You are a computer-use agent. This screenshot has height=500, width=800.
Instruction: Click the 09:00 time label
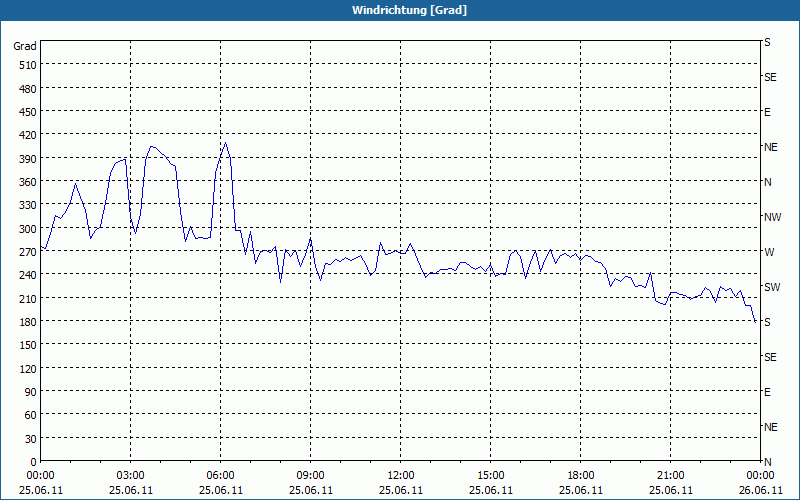coord(310,476)
